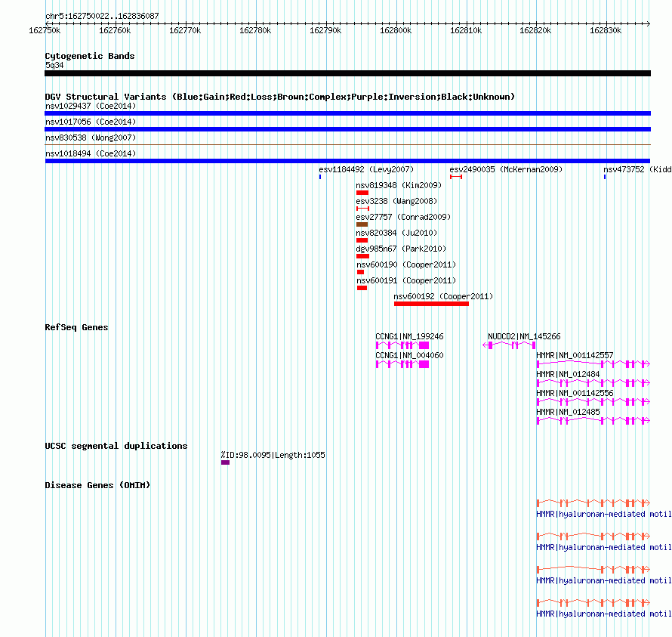Click the Cytogenetic Bands track title
Viewport: 672px width, 637px height.
pyautogui.click(x=90, y=56)
